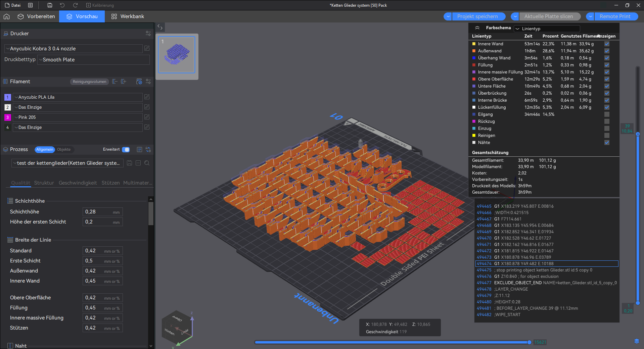Click the search icon beside the process preset

coord(147,163)
